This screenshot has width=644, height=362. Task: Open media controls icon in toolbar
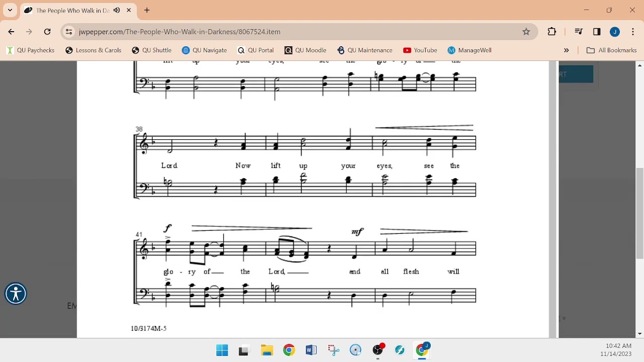tap(579, 32)
